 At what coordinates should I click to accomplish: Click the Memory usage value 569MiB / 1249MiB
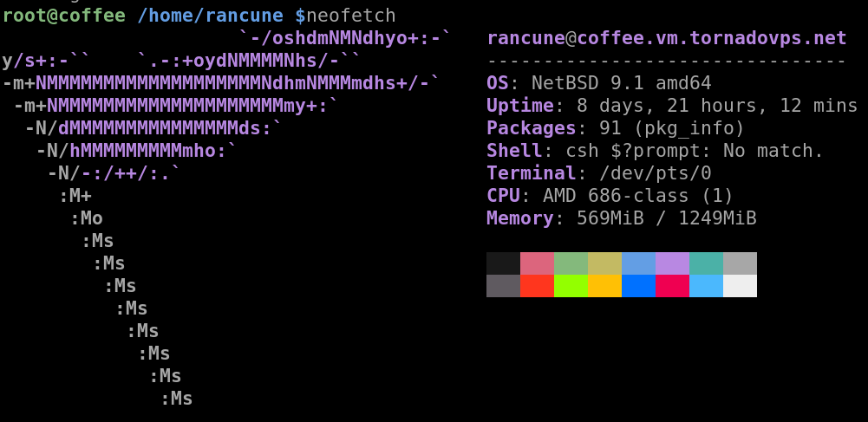666,218
